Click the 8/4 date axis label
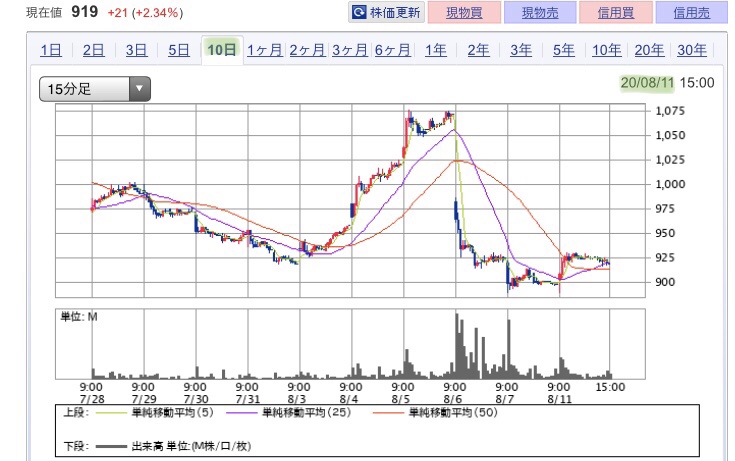Viewport: 735px width, 461px height. [x=349, y=399]
